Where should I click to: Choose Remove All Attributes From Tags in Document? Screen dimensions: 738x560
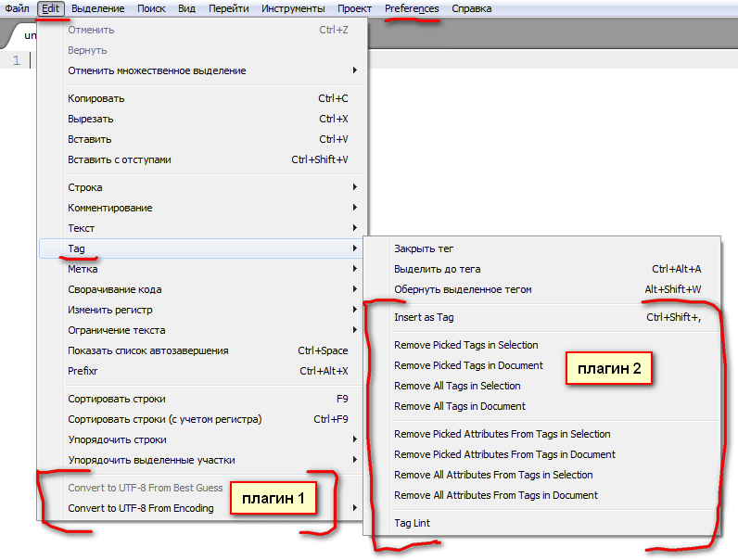542,495
